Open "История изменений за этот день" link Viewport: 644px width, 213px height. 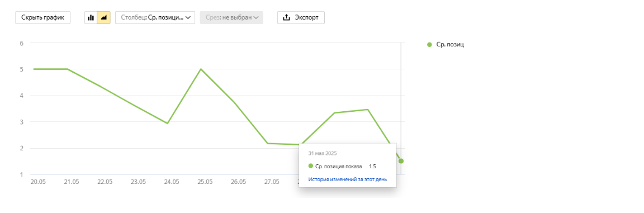point(348,179)
